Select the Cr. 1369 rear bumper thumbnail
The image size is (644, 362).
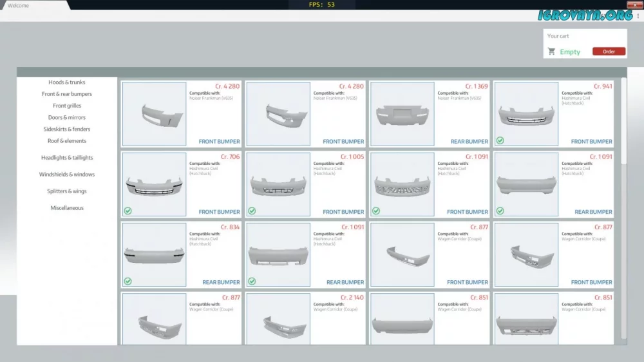tap(402, 114)
